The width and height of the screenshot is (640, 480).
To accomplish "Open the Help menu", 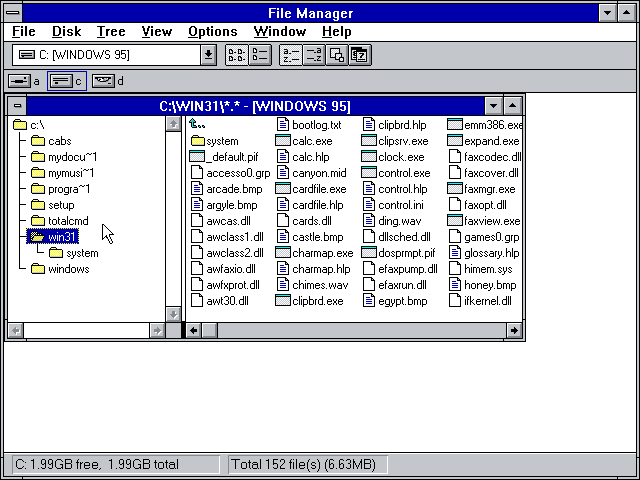I will [x=337, y=31].
